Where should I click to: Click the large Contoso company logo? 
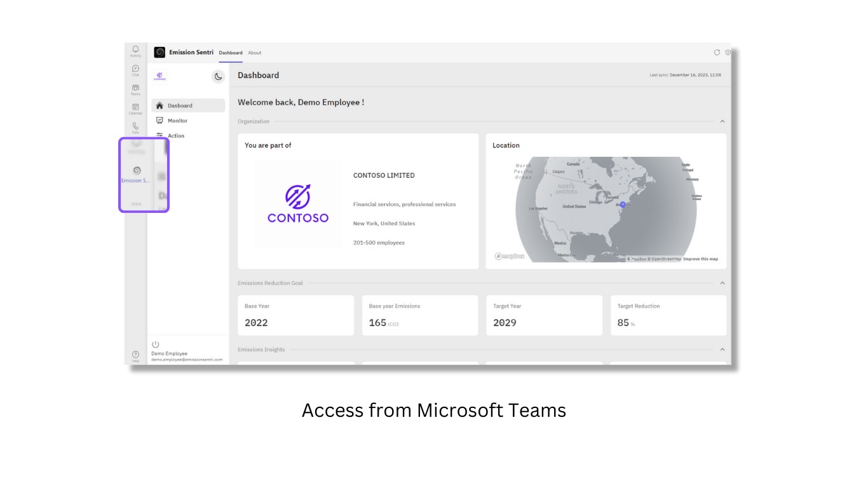(x=298, y=204)
